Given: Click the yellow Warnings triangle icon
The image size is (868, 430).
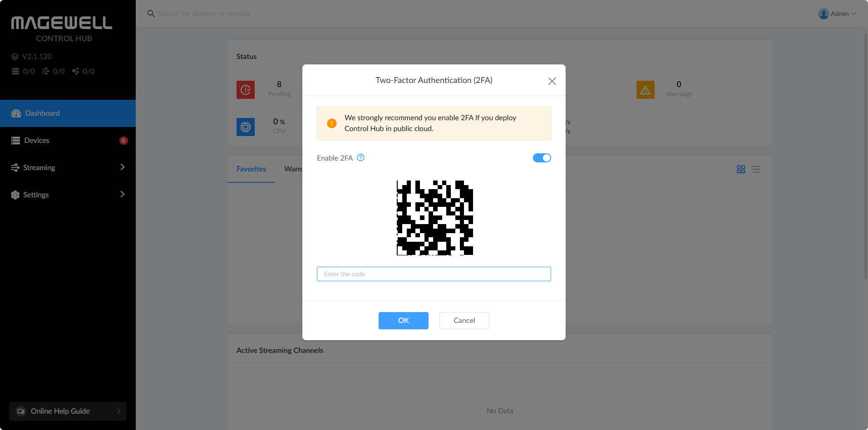Looking at the screenshot, I should [x=646, y=90].
